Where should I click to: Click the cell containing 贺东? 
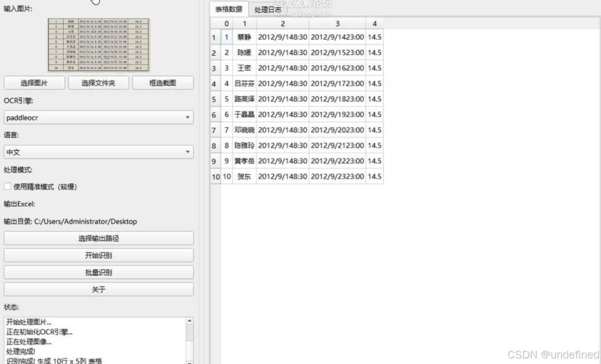(244, 176)
